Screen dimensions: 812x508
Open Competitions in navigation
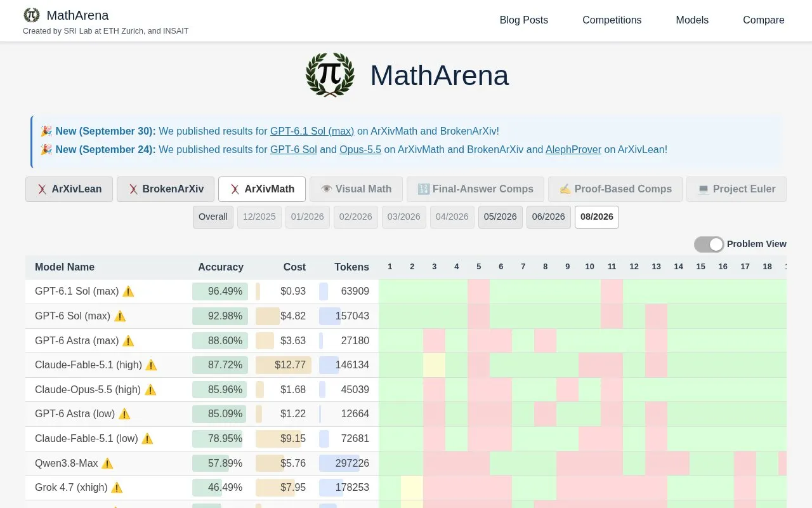click(x=612, y=20)
